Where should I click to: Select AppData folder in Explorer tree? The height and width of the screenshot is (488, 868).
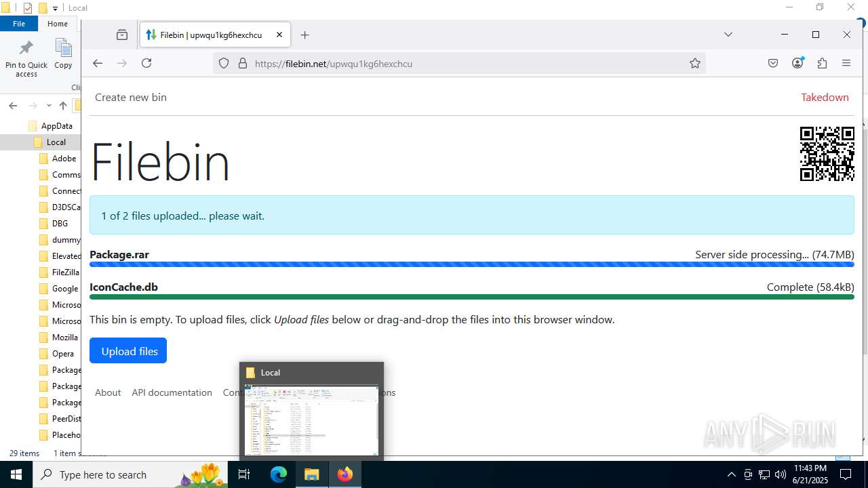coord(56,125)
